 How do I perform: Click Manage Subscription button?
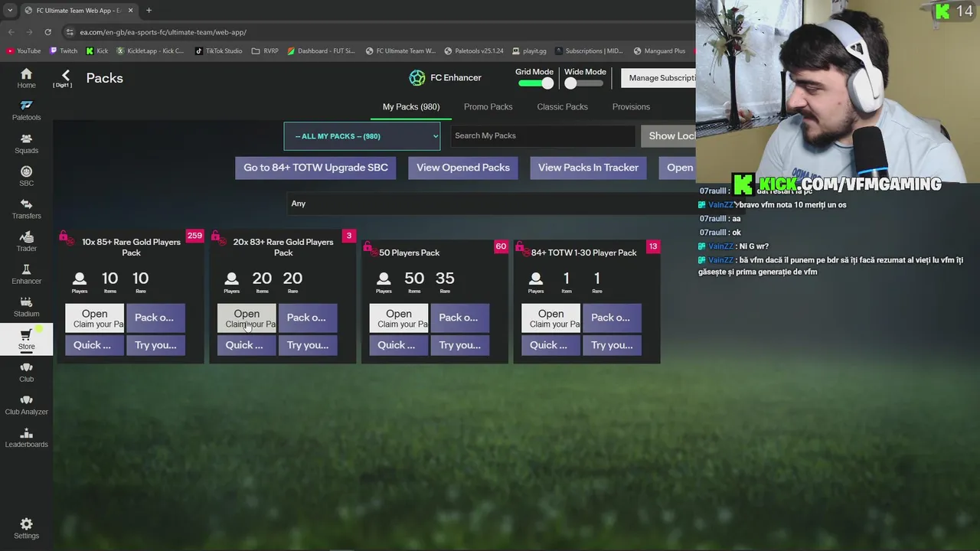tap(658, 78)
